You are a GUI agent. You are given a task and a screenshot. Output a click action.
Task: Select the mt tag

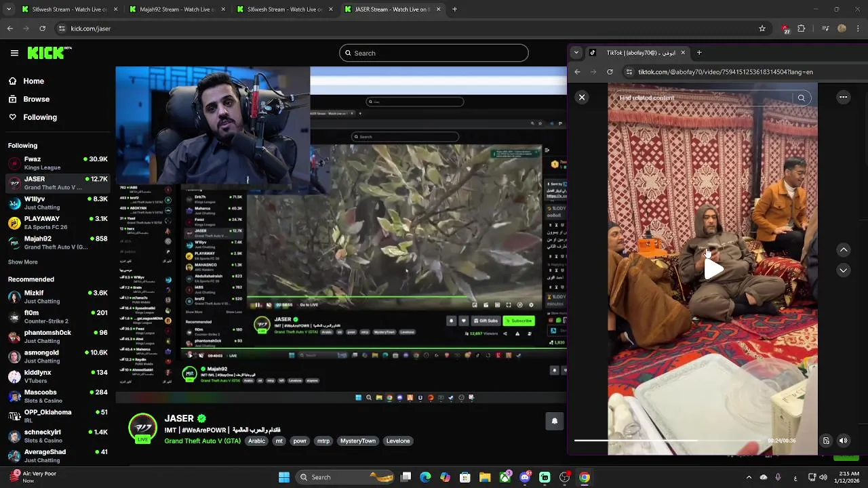[x=279, y=441]
